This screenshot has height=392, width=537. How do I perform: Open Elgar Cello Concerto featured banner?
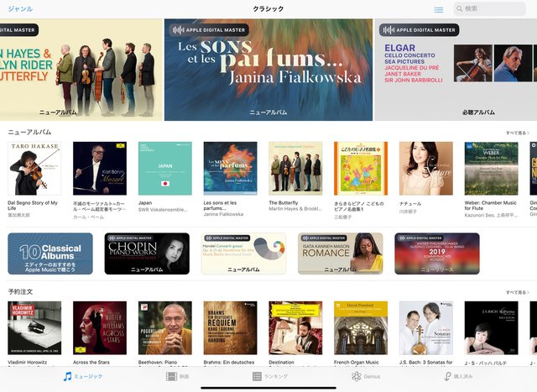(456, 70)
